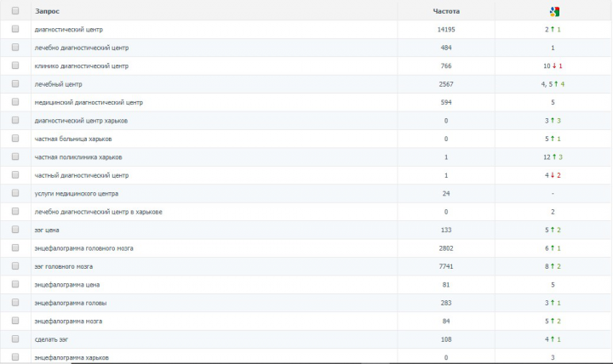Check the box for частная поликлиника харьков
Viewport: 613px width, 364px height.
(15, 156)
